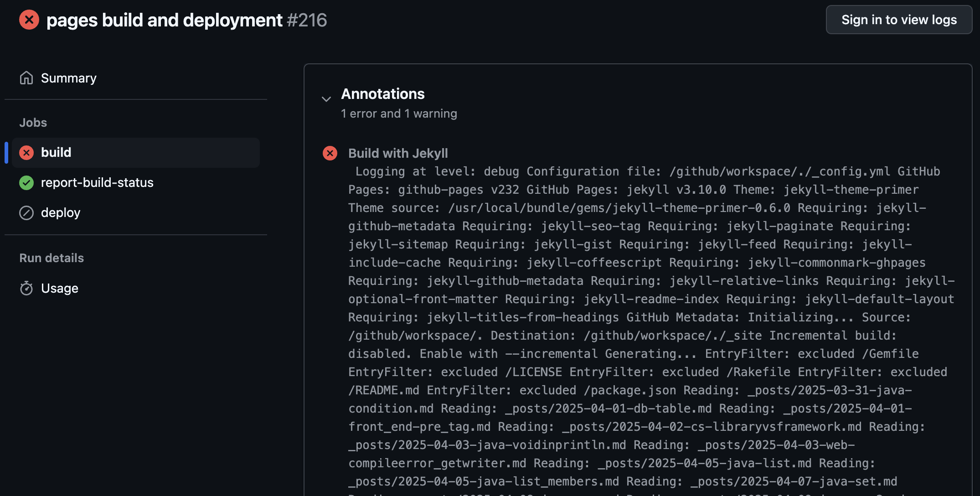The height and width of the screenshot is (496, 980).
Task: Click the pages build and deployment title
Action: (164, 20)
